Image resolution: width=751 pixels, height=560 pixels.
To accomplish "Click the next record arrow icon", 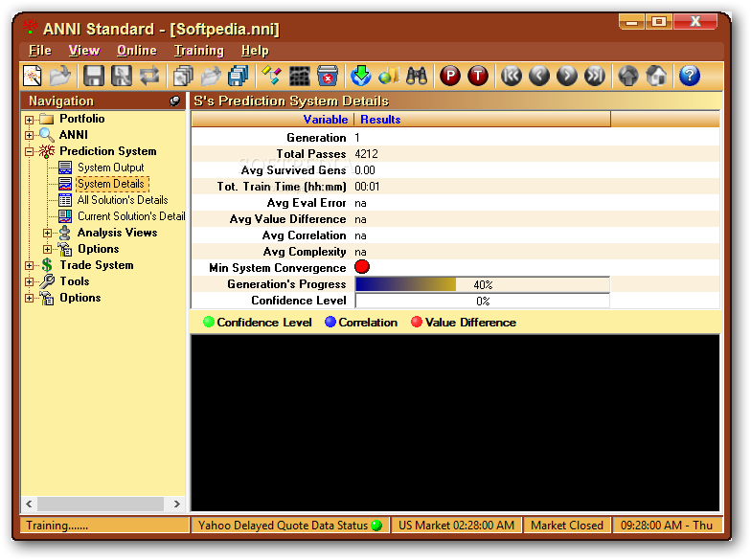I will coord(567,76).
